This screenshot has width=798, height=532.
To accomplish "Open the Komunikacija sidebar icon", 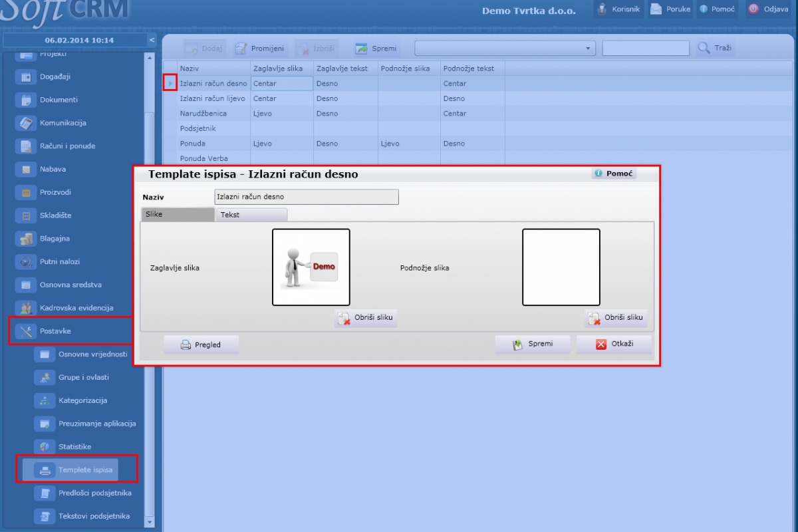I will (x=27, y=123).
